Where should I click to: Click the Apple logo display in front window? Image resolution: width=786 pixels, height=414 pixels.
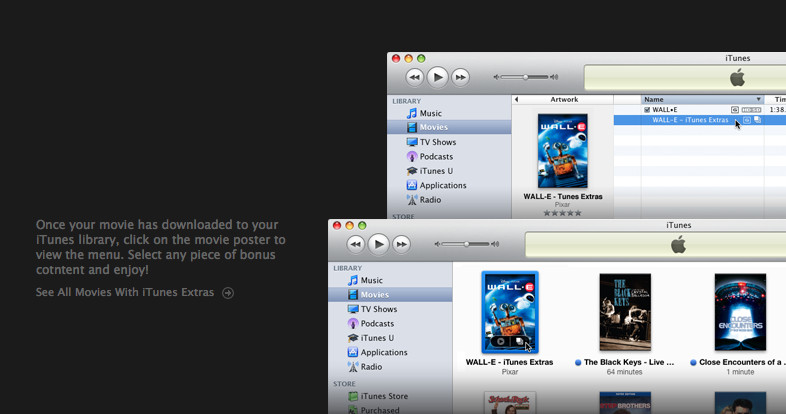[678, 245]
